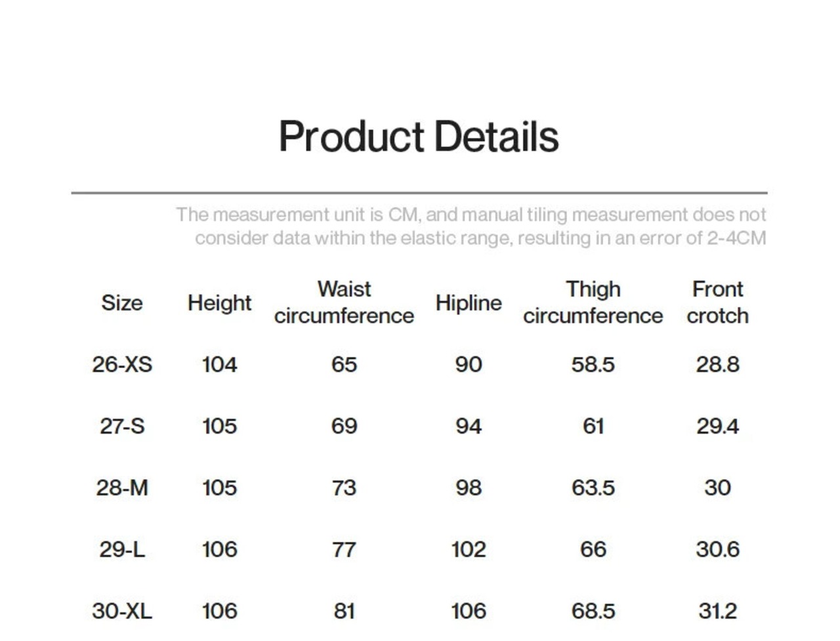Image resolution: width=840 pixels, height=641 pixels.
Task: Select the Hipline column header
Action: pyautogui.click(x=469, y=302)
